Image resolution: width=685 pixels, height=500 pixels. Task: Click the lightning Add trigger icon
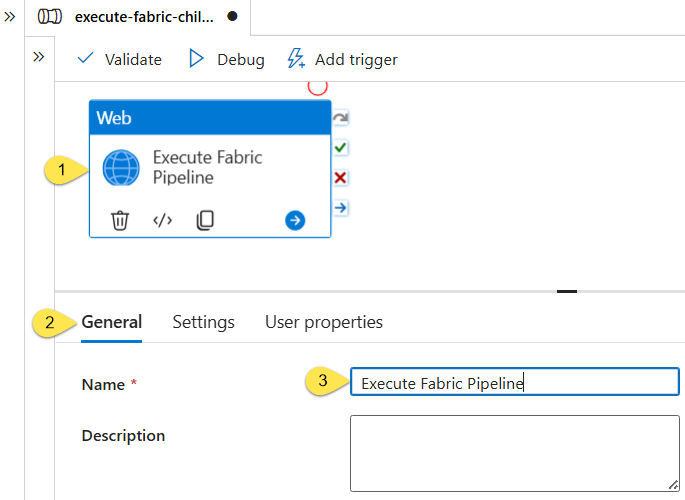tap(296, 59)
